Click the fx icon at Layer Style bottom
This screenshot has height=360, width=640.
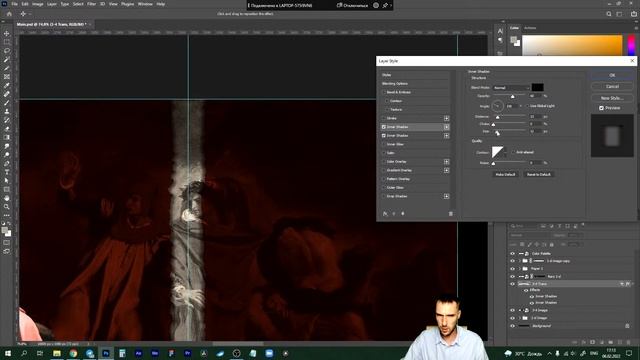pos(385,213)
